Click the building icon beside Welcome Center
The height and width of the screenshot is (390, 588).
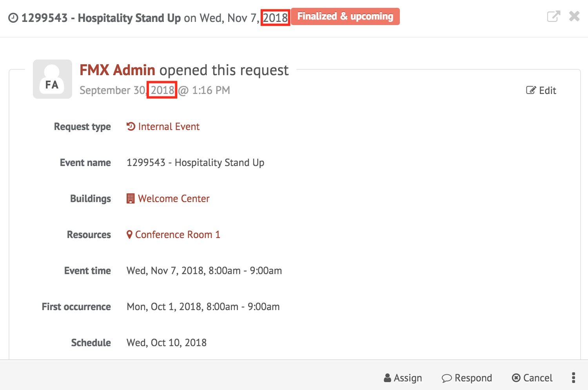click(131, 199)
